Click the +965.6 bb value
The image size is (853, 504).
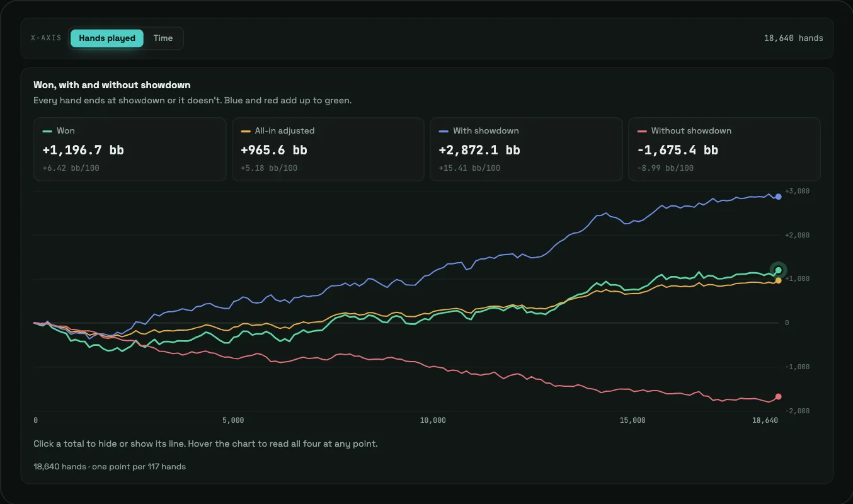pos(274,150)
